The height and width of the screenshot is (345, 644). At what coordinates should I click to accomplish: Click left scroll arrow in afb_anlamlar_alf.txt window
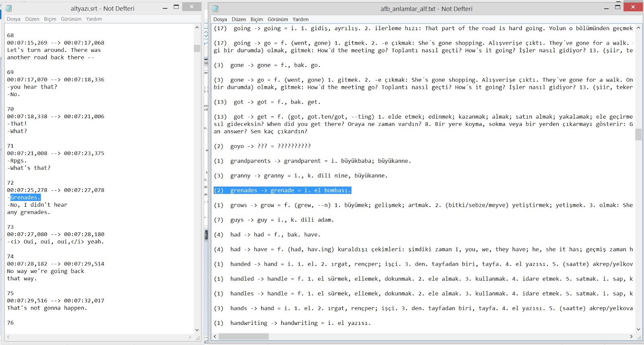pyautogui.click(x=215, y=336)
